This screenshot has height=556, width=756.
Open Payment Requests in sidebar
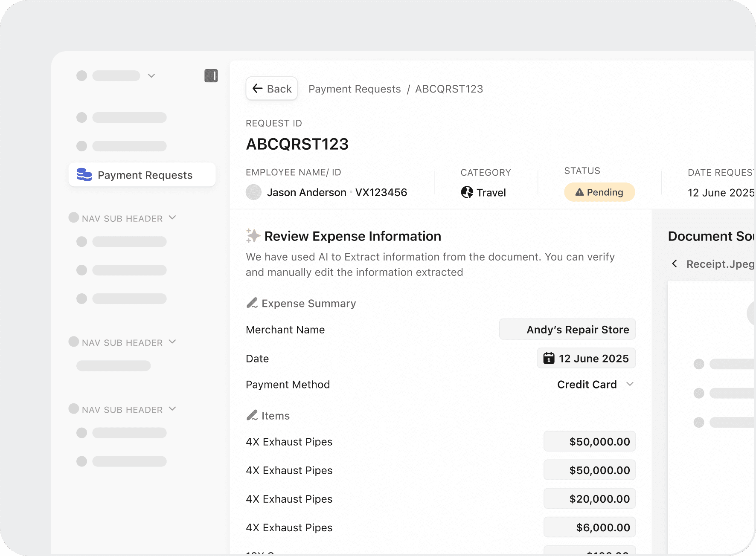coord(142,175)
